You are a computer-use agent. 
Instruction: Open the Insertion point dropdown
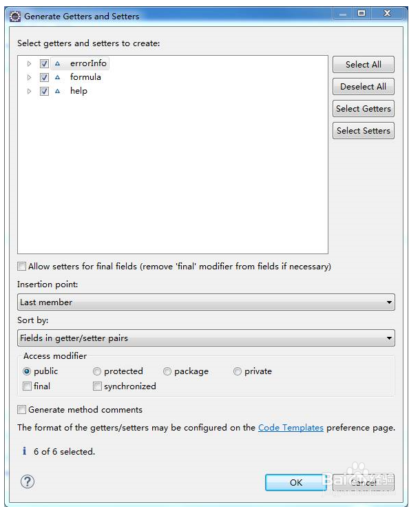coord(206,302)
